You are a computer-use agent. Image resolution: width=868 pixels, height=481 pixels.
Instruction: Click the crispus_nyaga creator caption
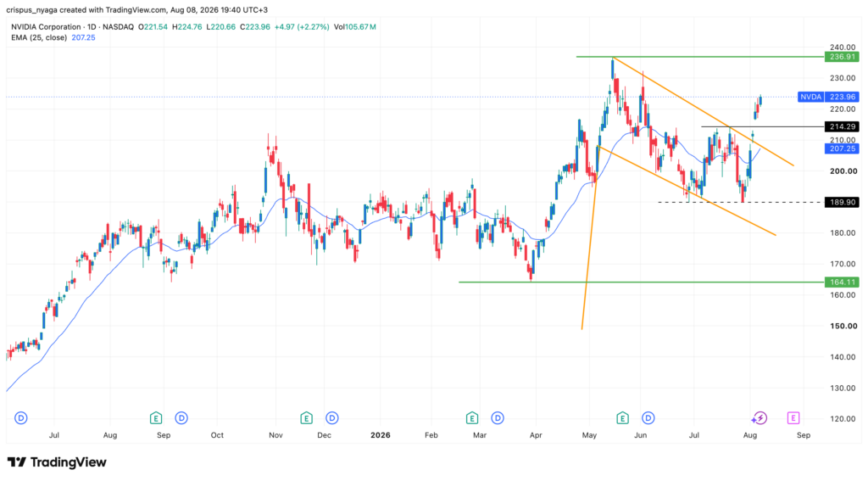click(x=137, y=10)
